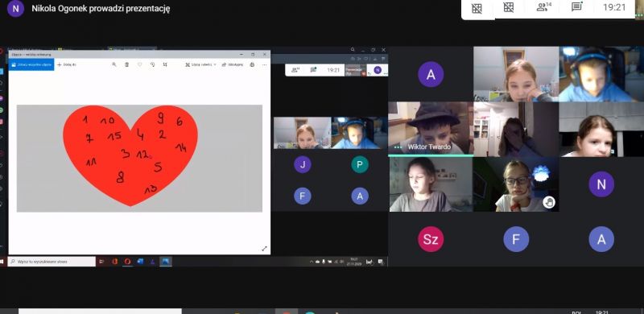644x314 pixels.
Task: Click the fullscreen expand arrow icon
Action: (x=264, y=249)
